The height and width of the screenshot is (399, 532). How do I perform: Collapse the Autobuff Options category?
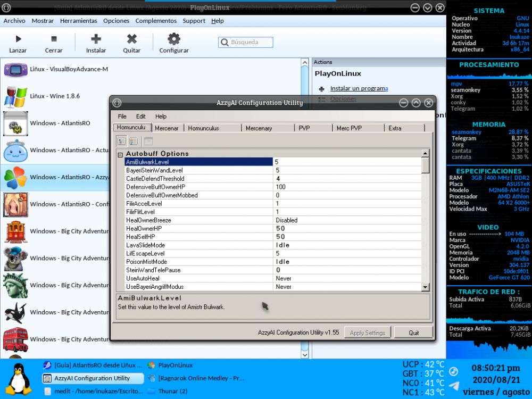pos(120,154)
